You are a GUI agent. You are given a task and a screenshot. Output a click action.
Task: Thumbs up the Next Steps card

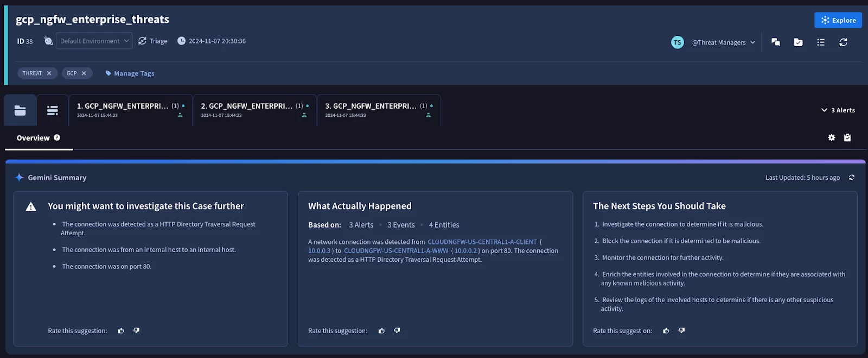click(666, 330)
